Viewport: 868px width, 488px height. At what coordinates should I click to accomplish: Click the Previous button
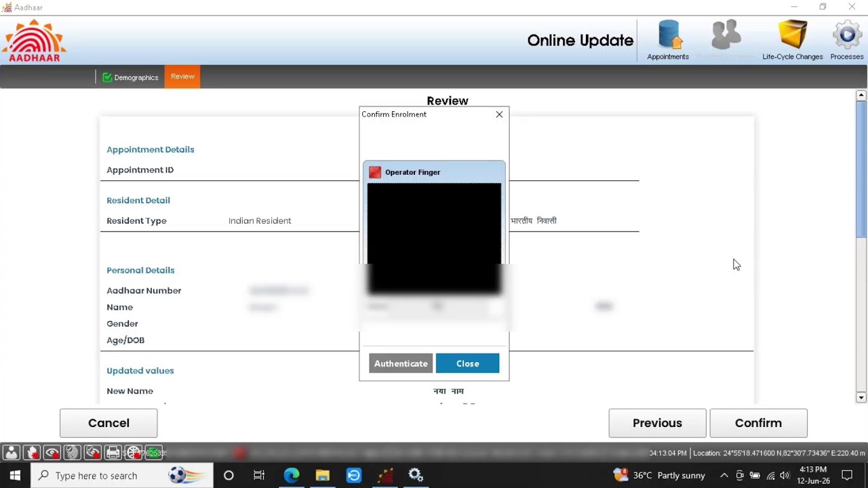click(x=657, y=423)
